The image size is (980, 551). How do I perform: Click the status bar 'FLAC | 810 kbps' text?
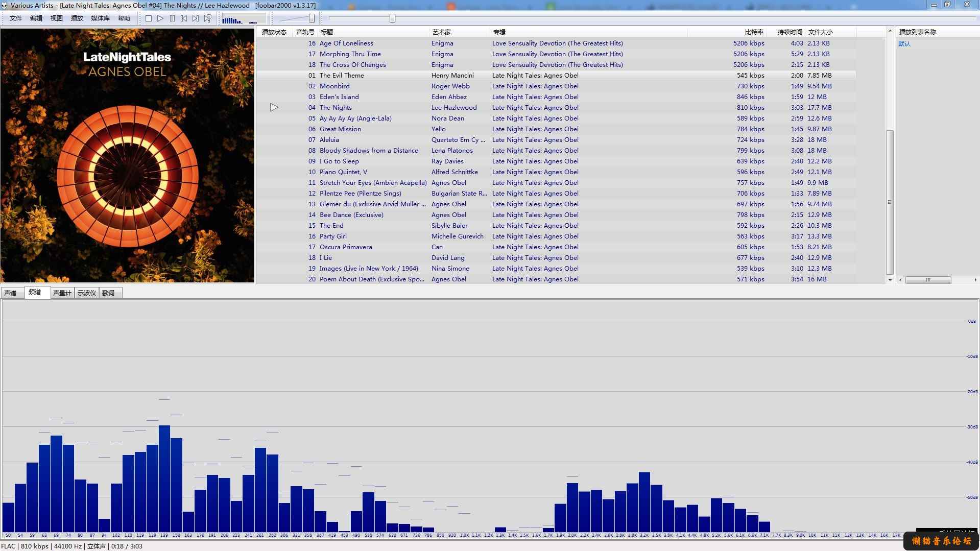click(x=25, y=546)
